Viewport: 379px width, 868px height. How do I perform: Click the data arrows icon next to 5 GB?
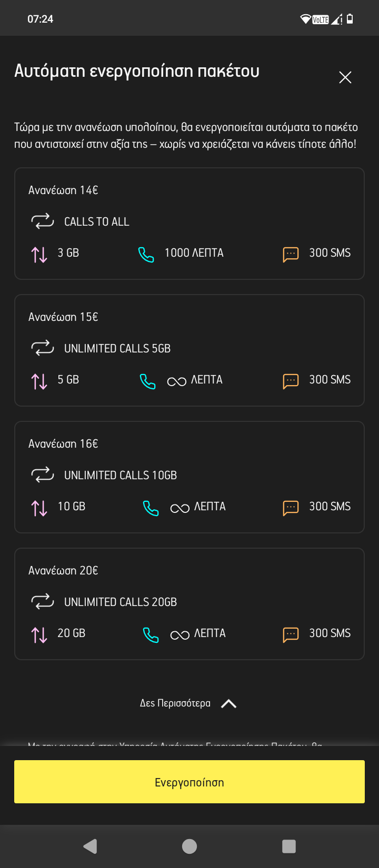click(x=39, y=381)
